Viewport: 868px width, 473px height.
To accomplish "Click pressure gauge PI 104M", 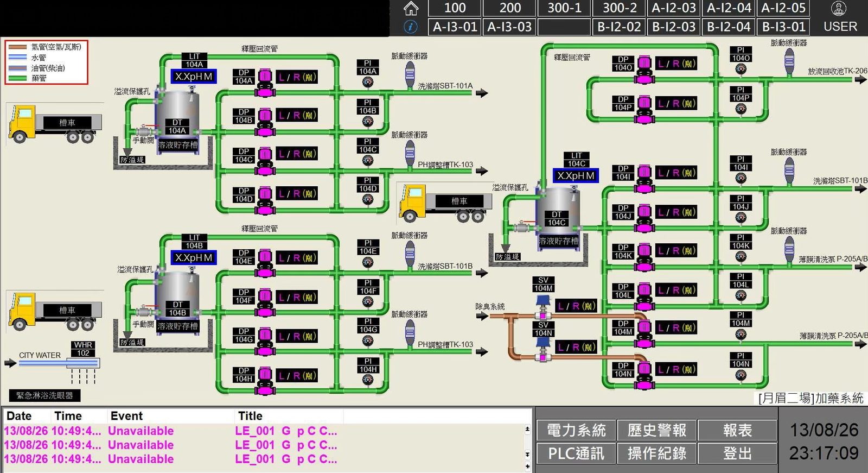I will (x=741, y=334).
